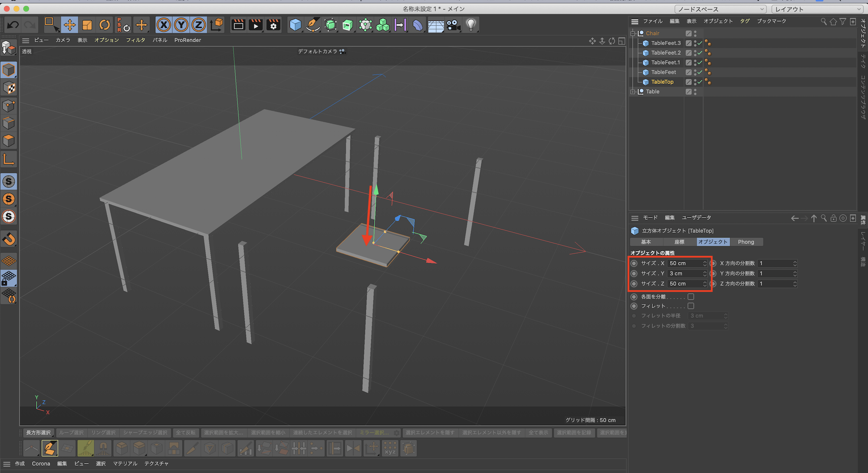Click the 全て反転 button
The image size is (868, 473).
(x=185, y=433)
